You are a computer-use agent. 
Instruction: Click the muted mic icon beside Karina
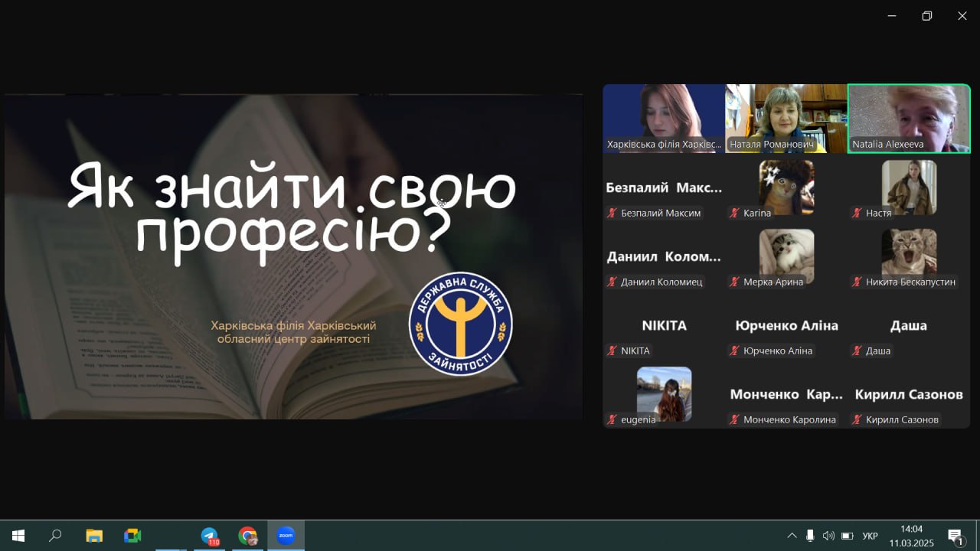click(734, 213)
